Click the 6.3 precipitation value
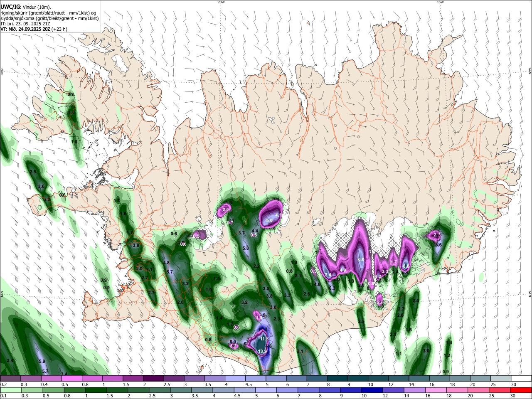 pos(332,288)
